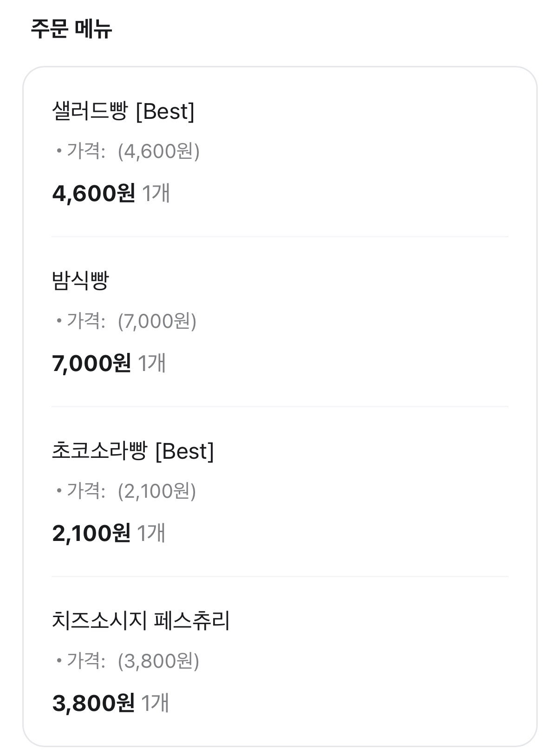
Task: Select the 샐러드빵 [Best] item name
Action: pyautogui.click(x=124, y=111)
